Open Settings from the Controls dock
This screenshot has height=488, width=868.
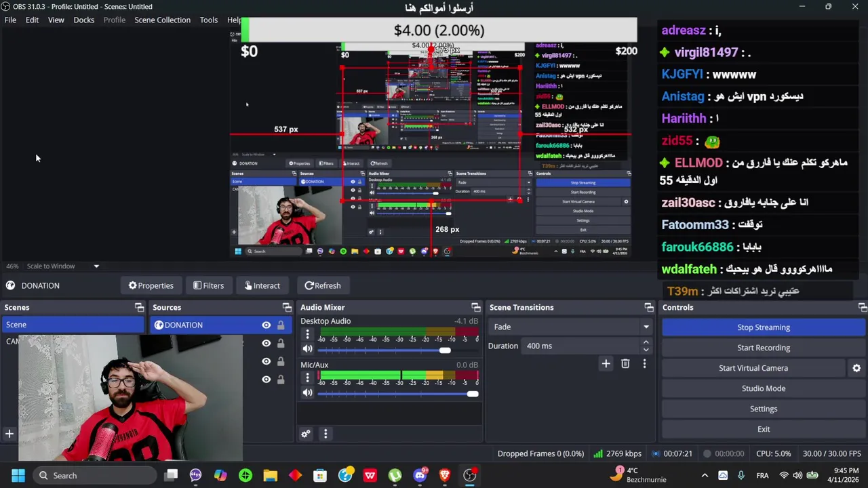point(763,409)
